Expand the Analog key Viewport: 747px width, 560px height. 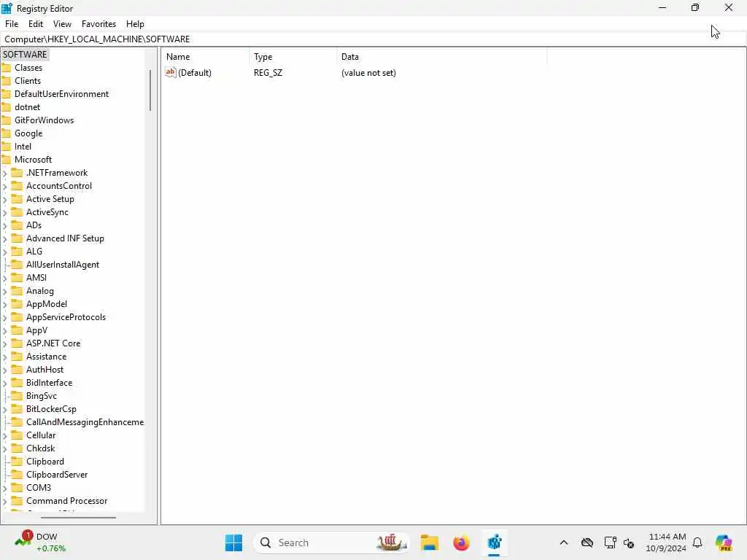click(5, 292)
